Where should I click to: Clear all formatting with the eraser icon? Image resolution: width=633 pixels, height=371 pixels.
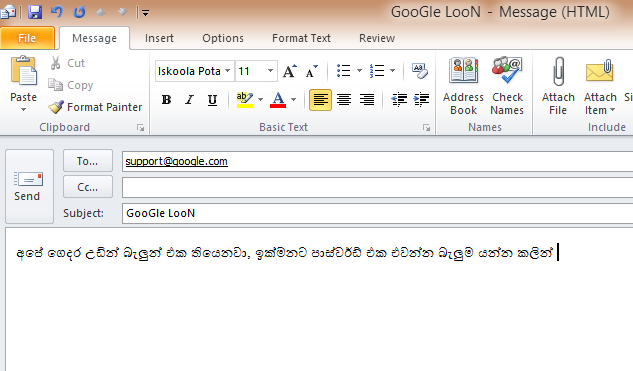[x=420, y=71]
